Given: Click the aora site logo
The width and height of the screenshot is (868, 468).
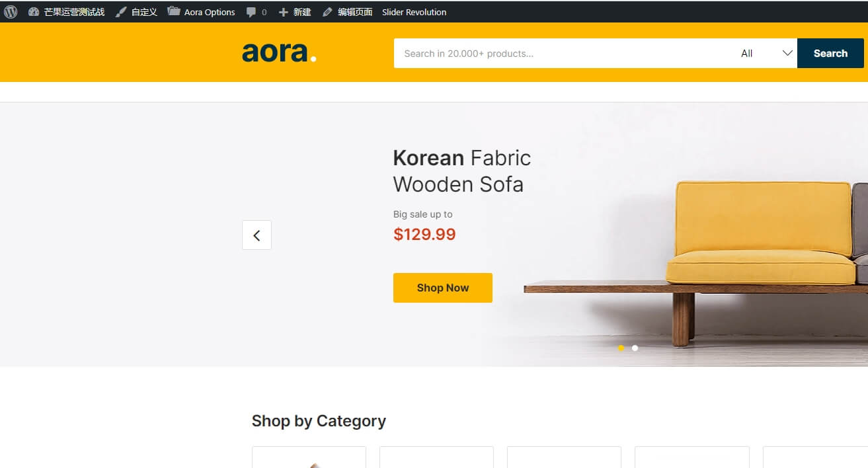Looking at the screenshot, I should coord(279,52).
